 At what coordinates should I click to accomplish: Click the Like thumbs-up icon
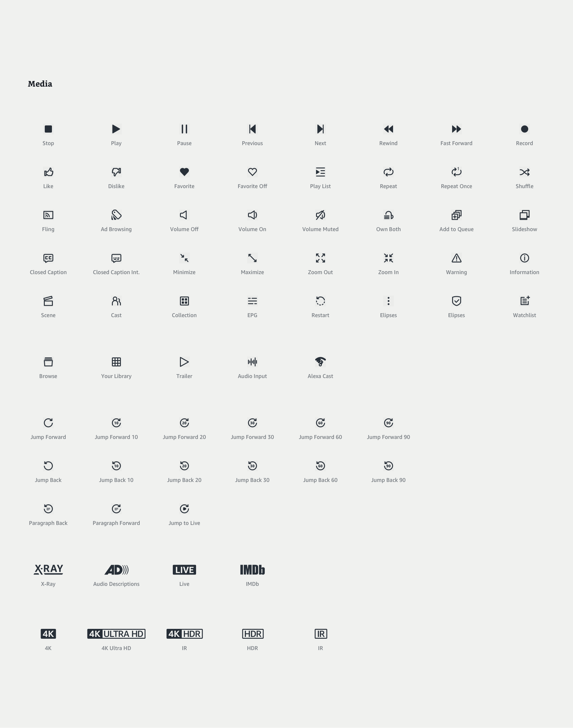(48, 172)
